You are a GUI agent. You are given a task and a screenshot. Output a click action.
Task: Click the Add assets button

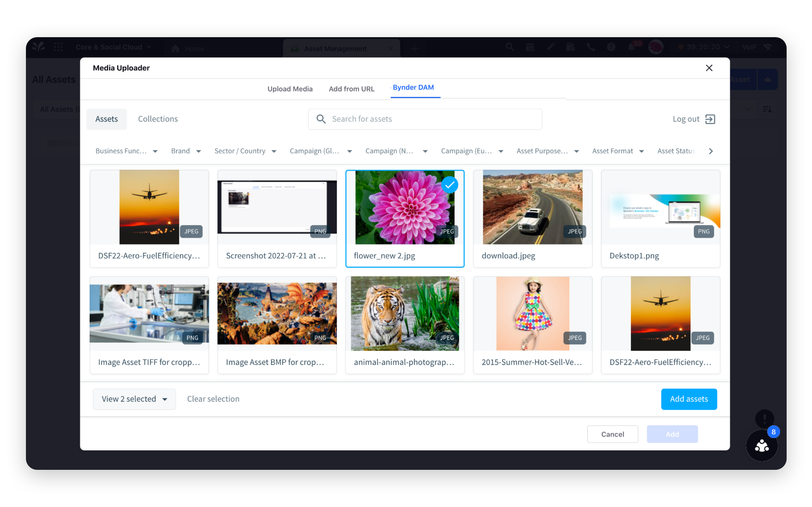[x=689, y=399]
